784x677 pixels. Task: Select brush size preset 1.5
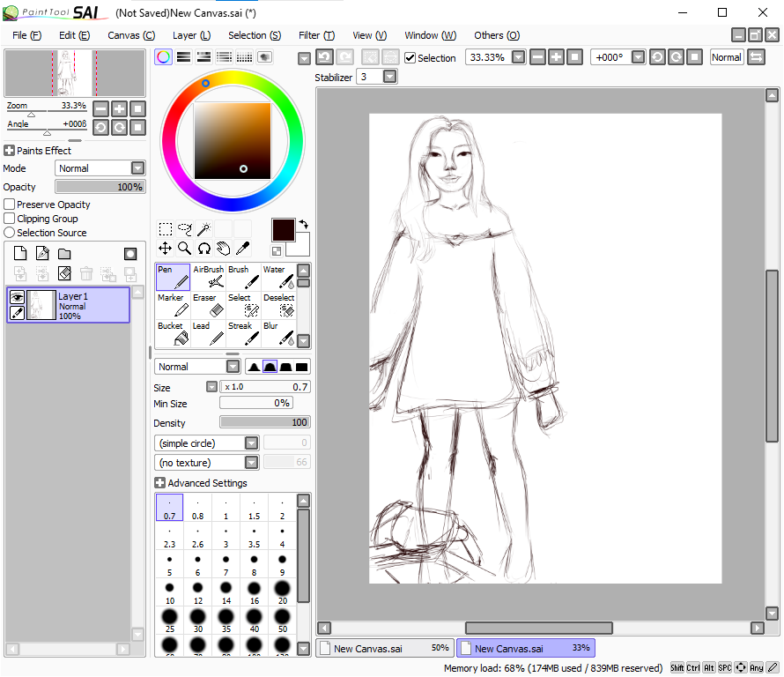[254, 508]
